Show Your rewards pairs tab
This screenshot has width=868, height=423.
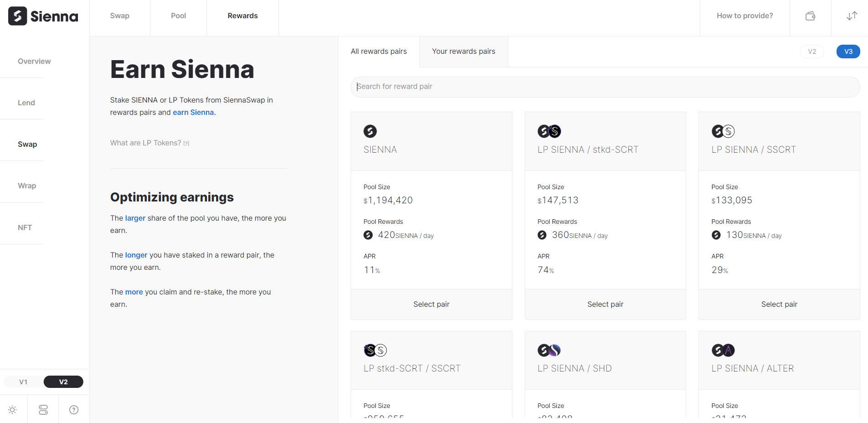click(464, 52)
